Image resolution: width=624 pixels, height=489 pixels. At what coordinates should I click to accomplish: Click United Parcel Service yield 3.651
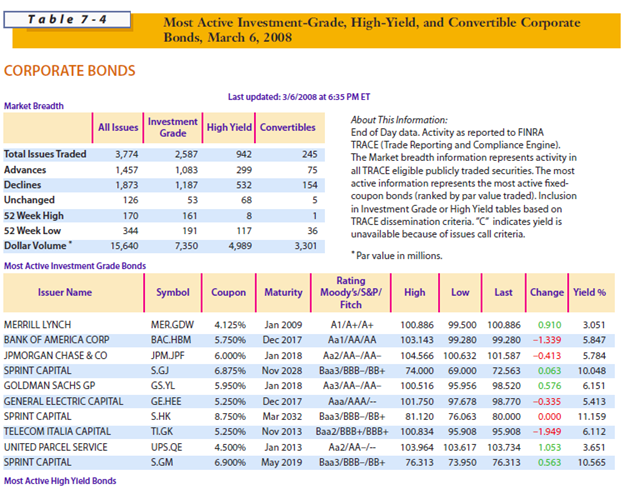tap(594, 447)
